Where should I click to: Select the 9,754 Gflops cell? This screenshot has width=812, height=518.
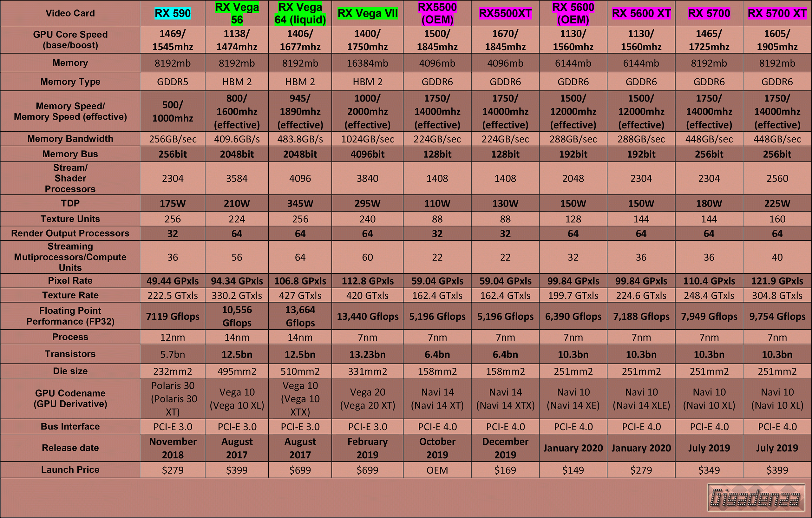pyautogui.click(x=777, y=316)
